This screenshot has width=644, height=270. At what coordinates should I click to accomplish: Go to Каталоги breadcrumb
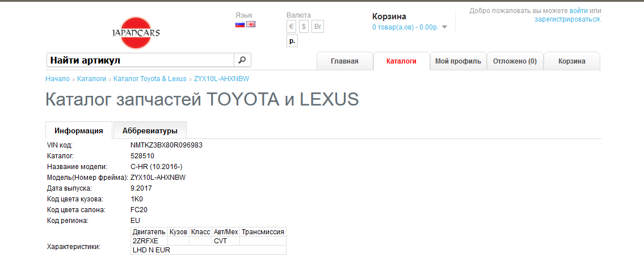(x=91, y=78)
